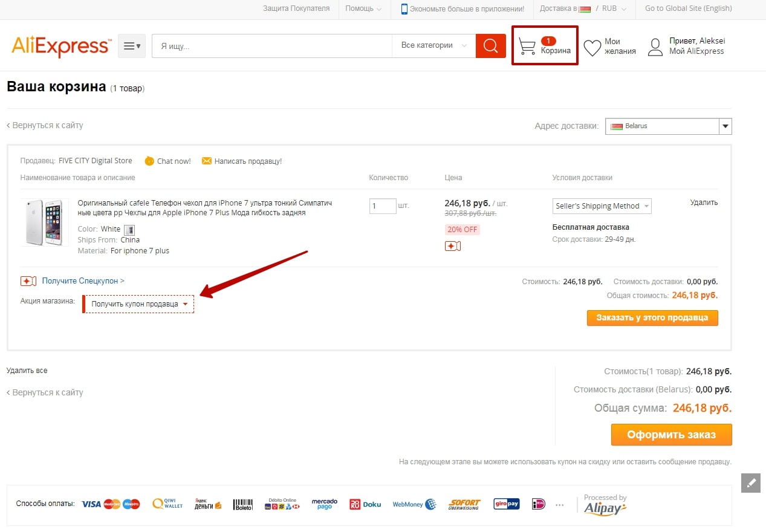766x532 pixels.
Task: Click the Корзина label
Action: click(556, 51)
